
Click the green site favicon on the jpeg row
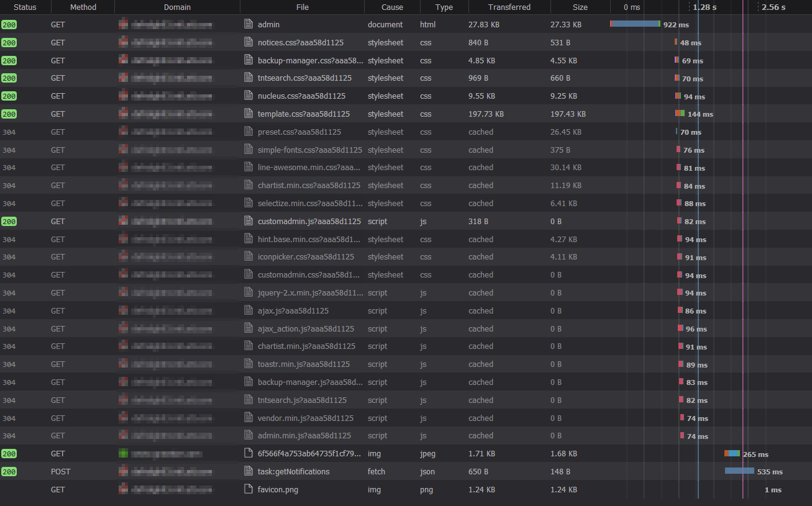click(x=122, y=454)
